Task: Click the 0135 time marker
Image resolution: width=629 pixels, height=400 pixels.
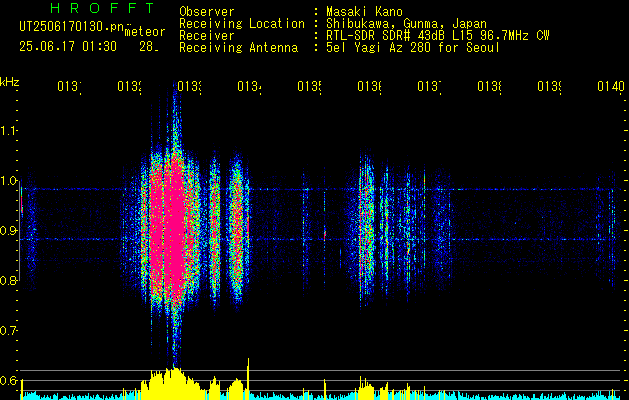Action: point(309,86)
